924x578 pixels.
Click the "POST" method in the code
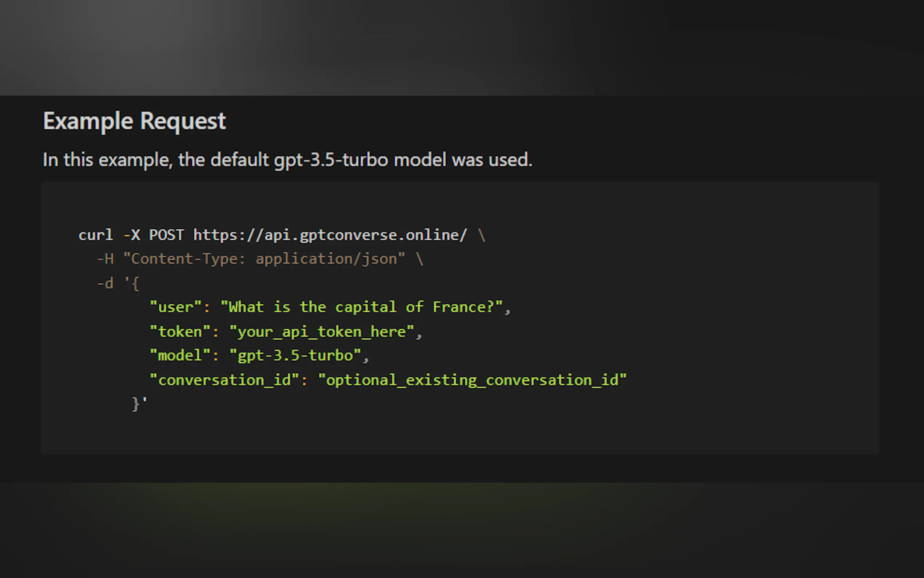click(x=167, y=235)
